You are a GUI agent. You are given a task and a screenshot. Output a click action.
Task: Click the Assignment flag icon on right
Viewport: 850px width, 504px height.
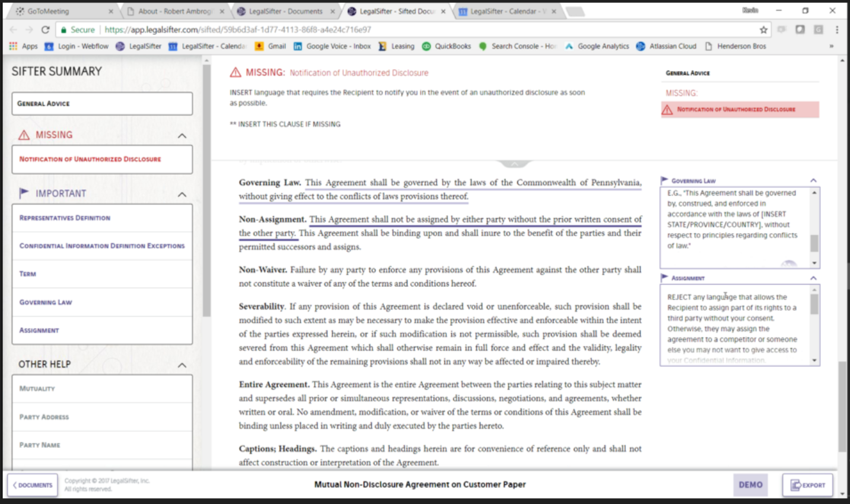pyautogui.click(x=664, y=277)
